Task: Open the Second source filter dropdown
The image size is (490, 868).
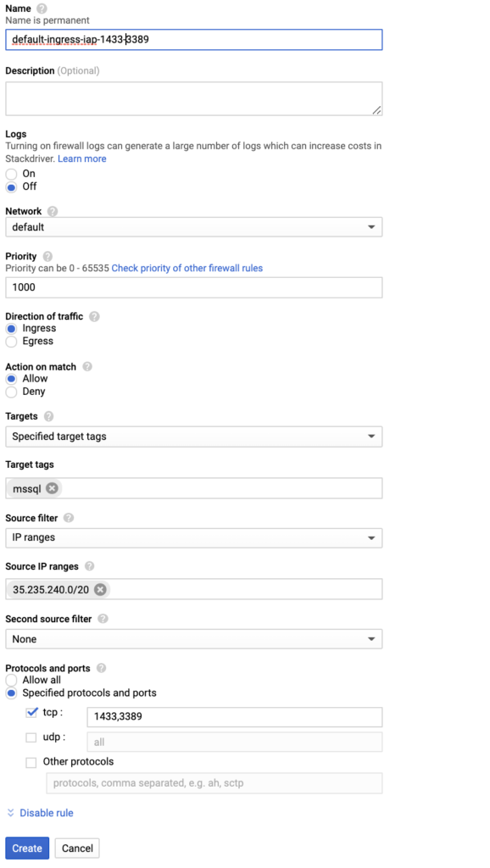Action: point(194,639)
